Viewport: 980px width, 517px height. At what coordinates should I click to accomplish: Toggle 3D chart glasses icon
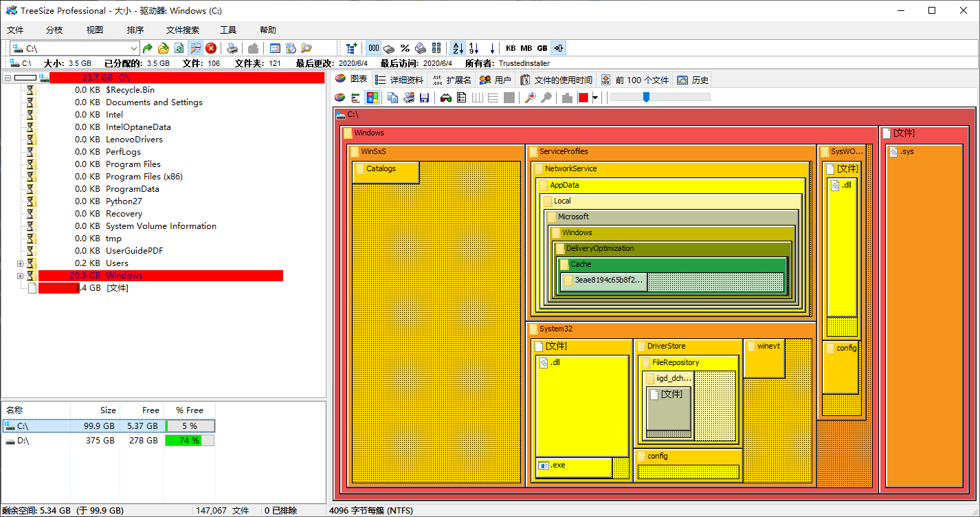[446, 98]
